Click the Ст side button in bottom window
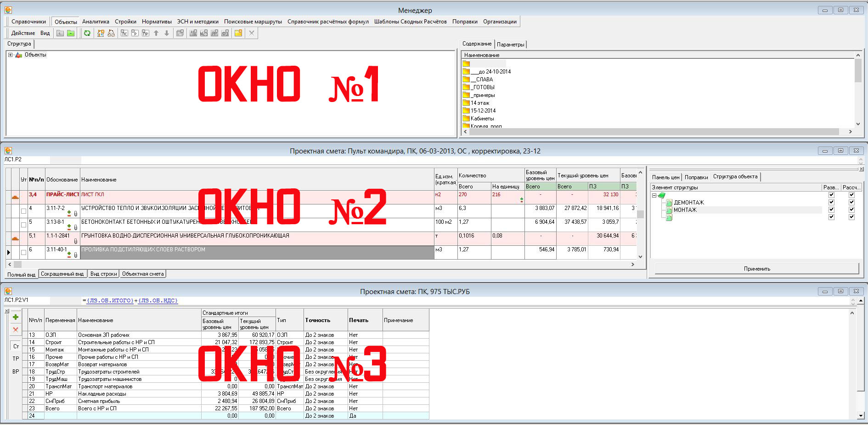This screenshot has width=868, height=425. (x=16, y=346)
